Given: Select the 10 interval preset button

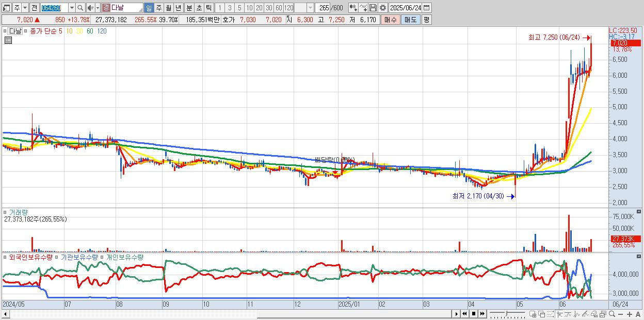Looking at the screenshot, I should tap(249, 8).
